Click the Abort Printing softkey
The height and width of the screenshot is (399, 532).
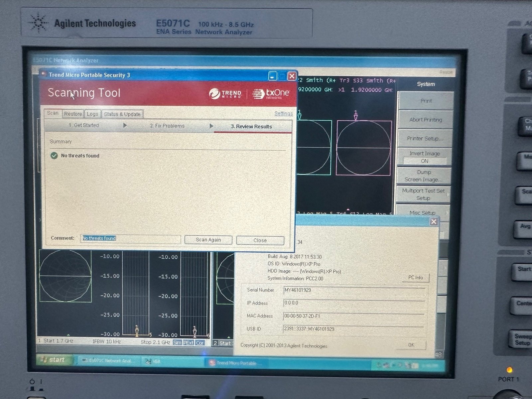click(426, 120)
